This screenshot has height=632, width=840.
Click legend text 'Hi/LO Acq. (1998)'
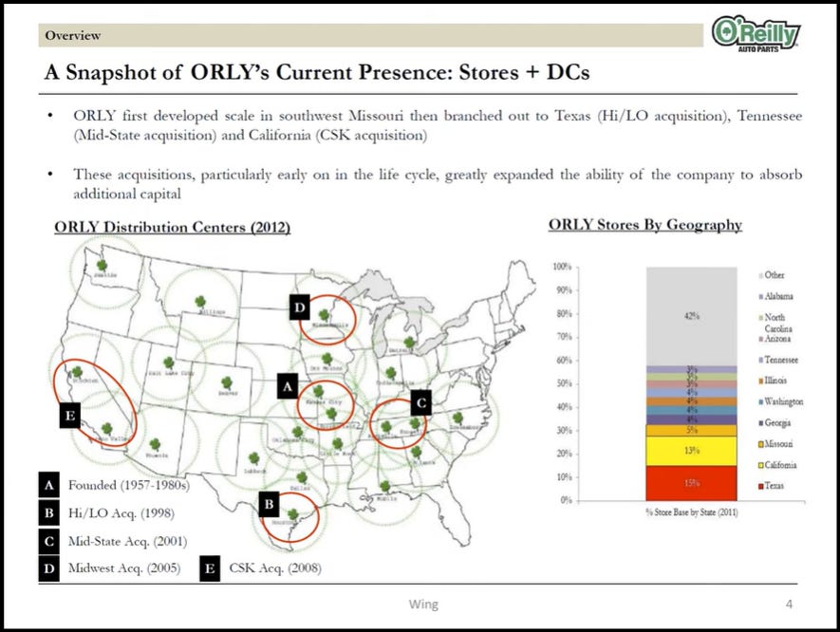coord(121,513)
